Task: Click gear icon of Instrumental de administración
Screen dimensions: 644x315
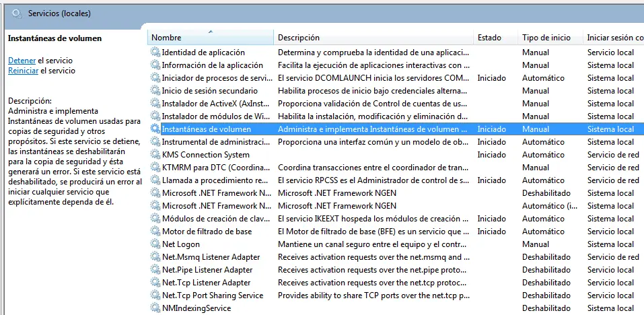Action: (x=155, y=142)
